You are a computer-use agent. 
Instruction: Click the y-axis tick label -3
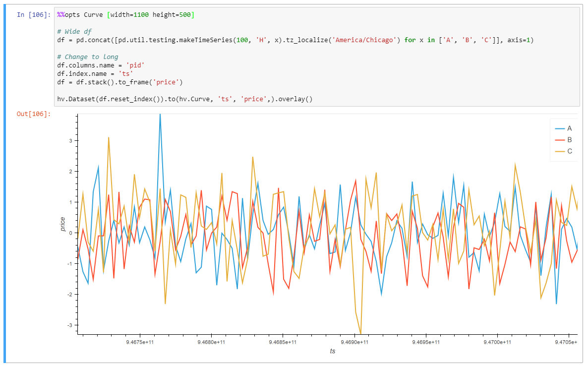coord(70,325)
